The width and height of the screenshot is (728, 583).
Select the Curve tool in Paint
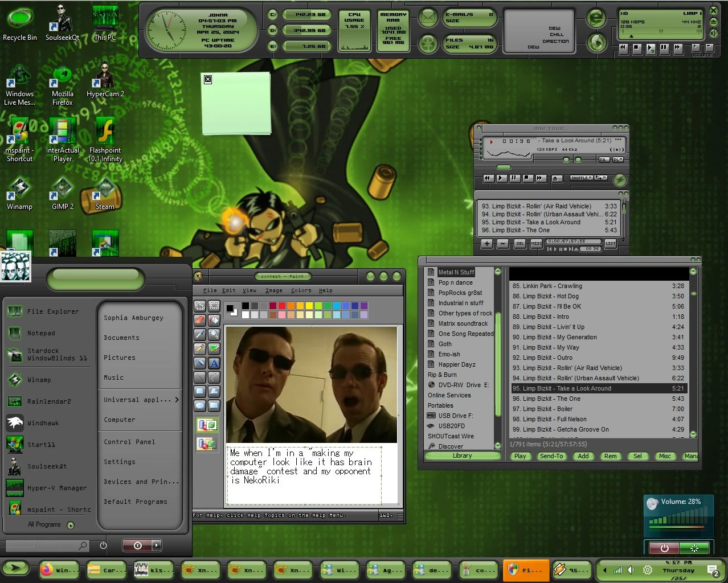(214, 377)
